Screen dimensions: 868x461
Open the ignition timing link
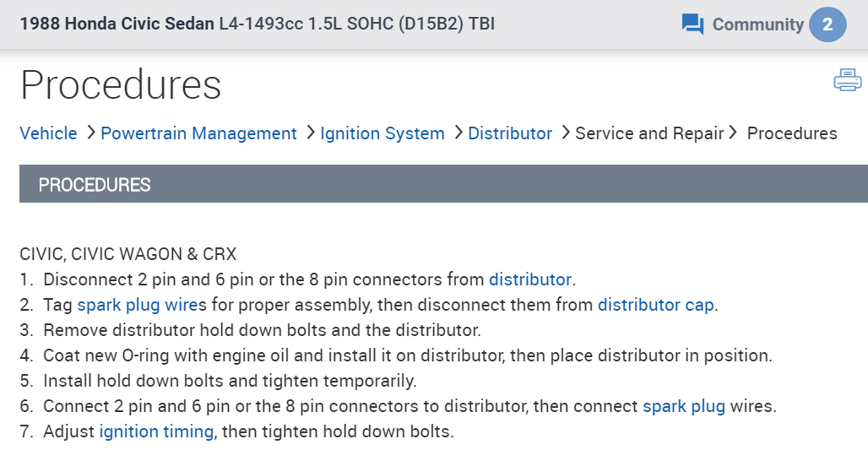156,431
